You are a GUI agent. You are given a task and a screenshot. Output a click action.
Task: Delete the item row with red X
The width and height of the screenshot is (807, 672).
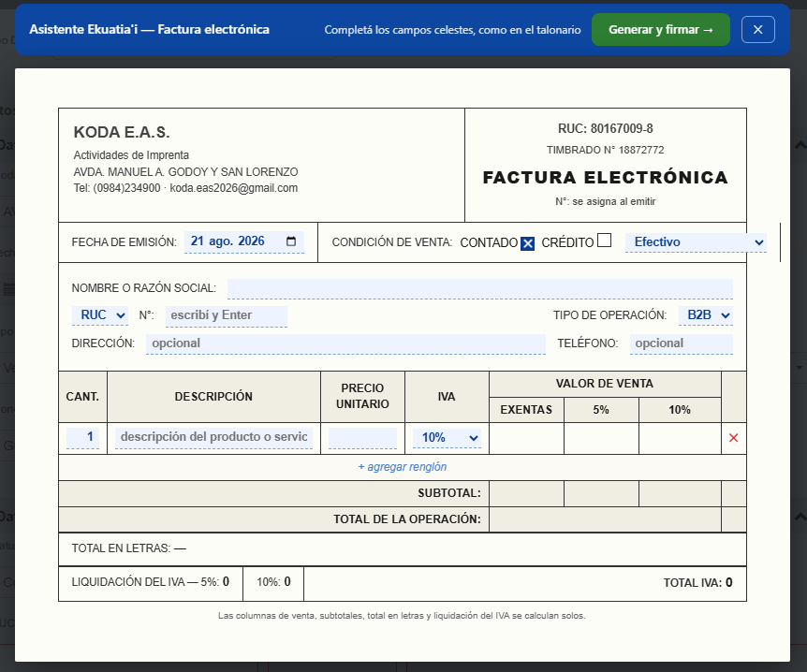tap(733, 438)
